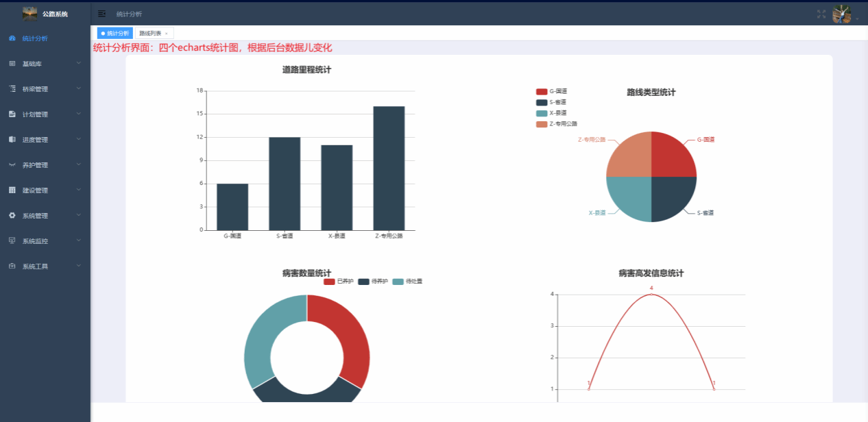The image size is (868, 422).
Task: Open the user avatar menu
Action: (x=841, y=14)
